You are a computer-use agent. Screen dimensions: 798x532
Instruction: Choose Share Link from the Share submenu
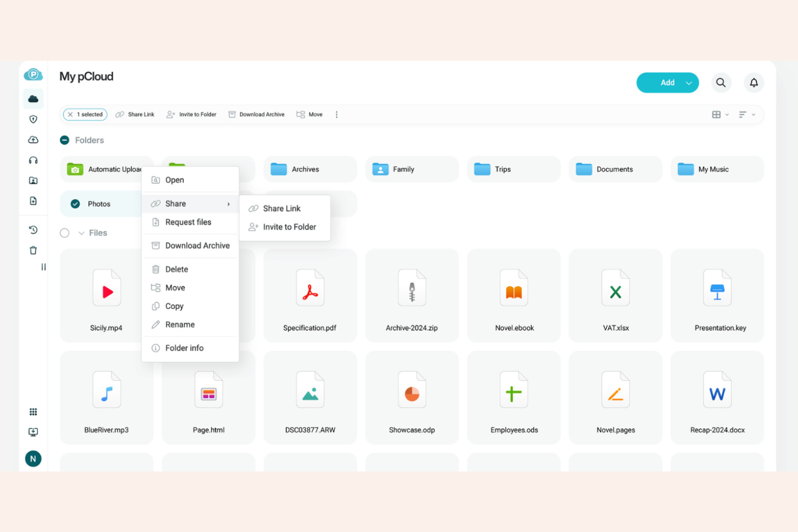coord(281,208)
